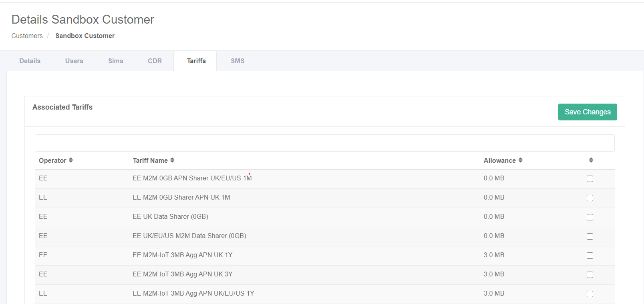Screen dimensions: 644x304
Task: Select text 'EE M2M 0GB Sharer APN UK 1M'
Action: click(x=181, y=197)
